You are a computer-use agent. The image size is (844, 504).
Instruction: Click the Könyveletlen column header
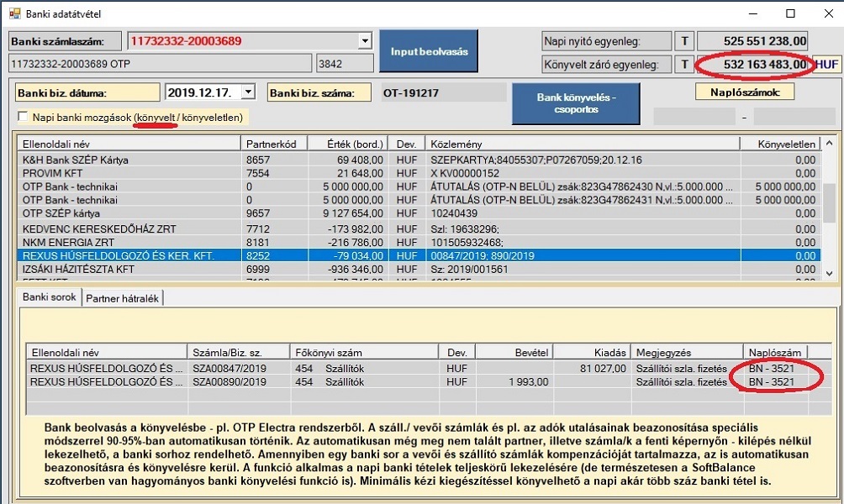786,143
